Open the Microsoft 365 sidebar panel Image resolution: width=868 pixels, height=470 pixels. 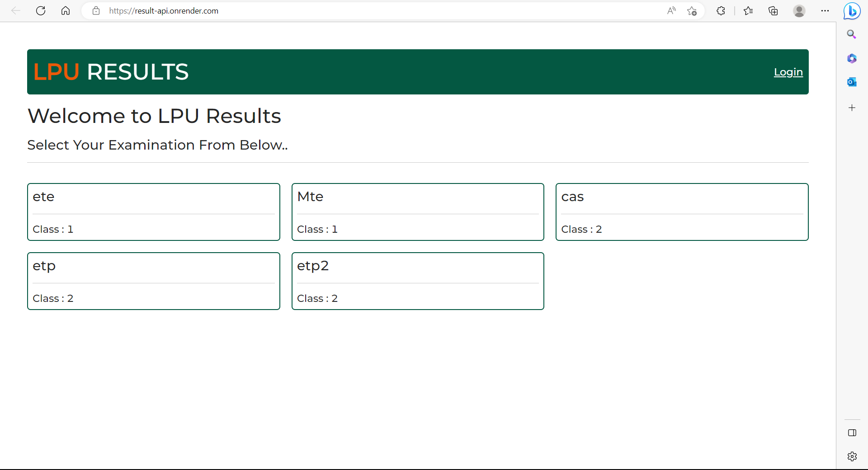(x=852, y=58)
